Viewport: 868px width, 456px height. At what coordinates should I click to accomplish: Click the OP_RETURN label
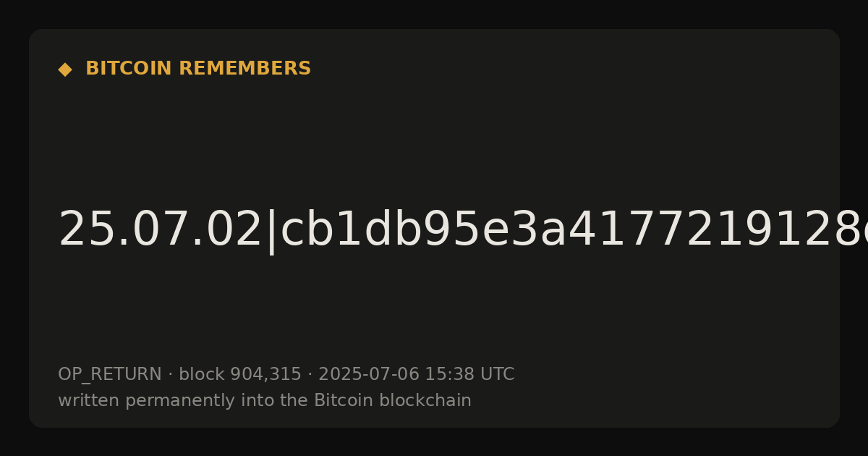pyautogui.click(x=109, y=375)
